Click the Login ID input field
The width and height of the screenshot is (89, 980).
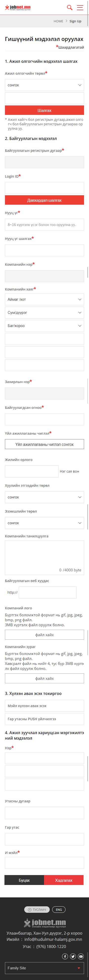(x=44, y=188)
